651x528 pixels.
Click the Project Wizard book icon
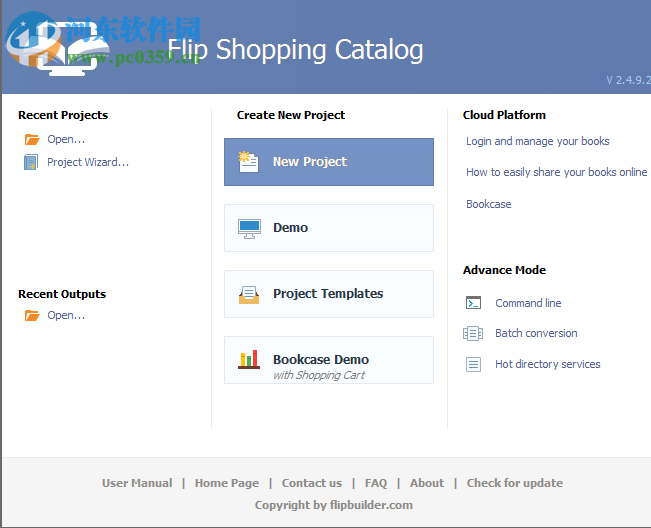pyautogui.click(x=31, y=162)
